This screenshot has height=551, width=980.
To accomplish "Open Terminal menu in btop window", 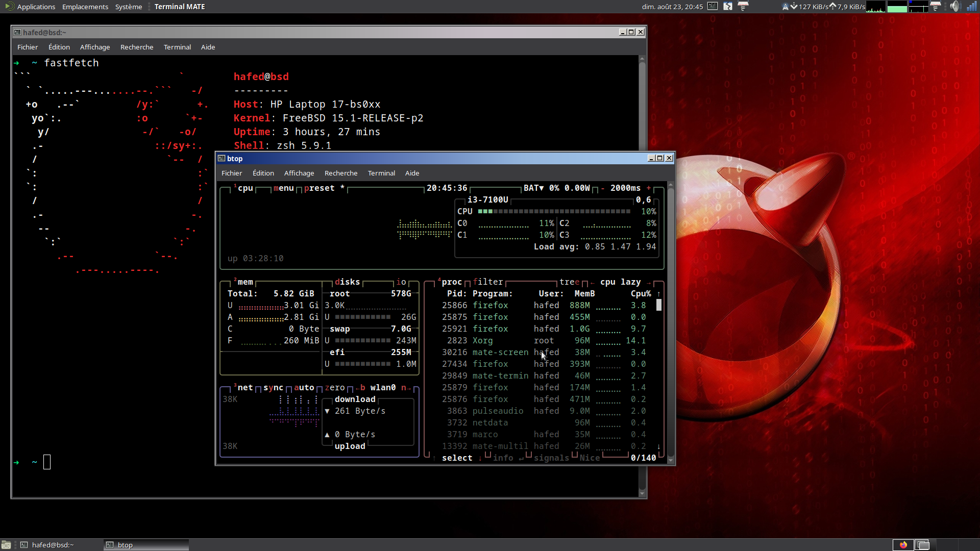I will pos(381,173).
